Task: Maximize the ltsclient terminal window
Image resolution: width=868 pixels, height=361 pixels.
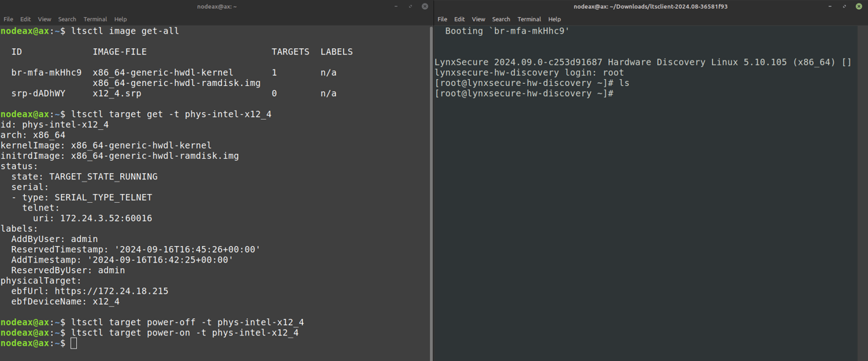Action: coord(844,6)
